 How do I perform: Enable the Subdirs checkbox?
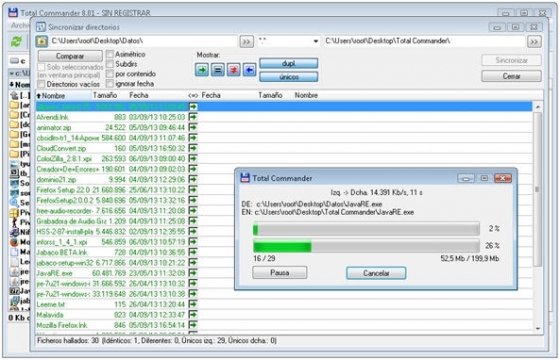pyautogui.click(x=110, y=64)
